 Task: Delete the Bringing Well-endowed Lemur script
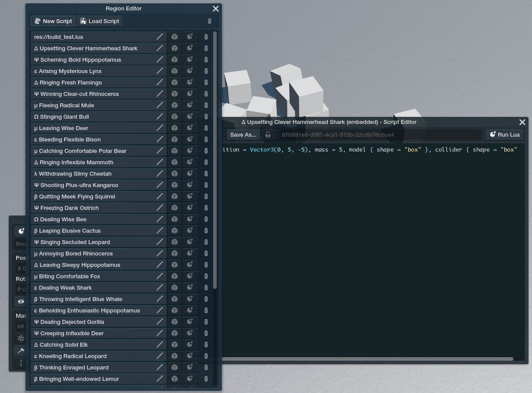[x=206, y=379]
